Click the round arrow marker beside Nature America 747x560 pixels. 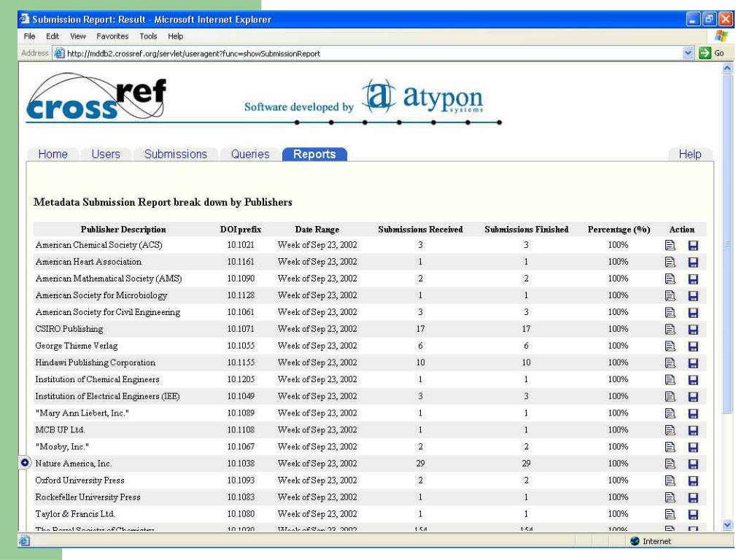25,463
